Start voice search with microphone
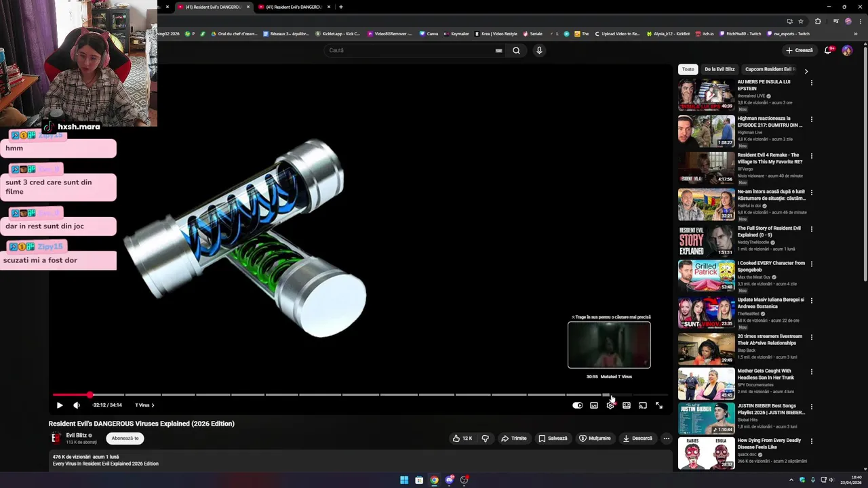 tap(539, 50)
